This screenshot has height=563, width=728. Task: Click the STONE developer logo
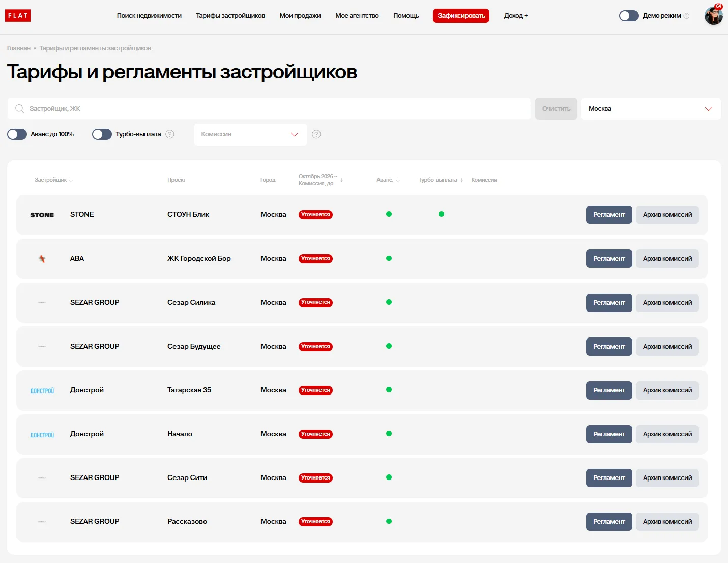point(42,215)
